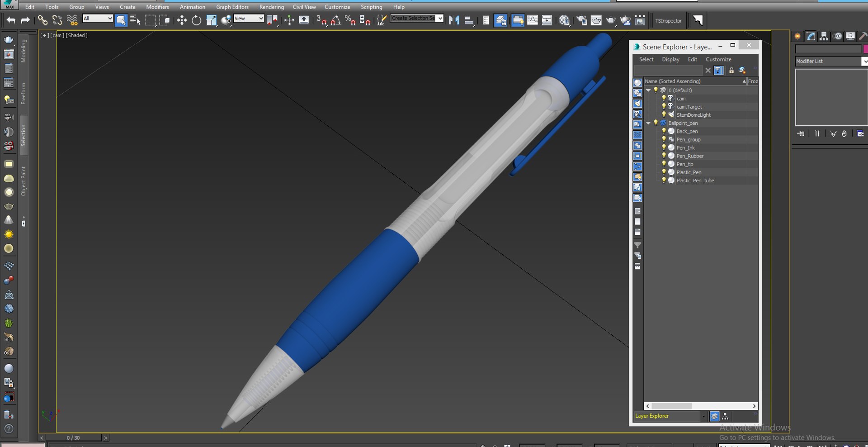Open the Rendering menu
Screen dimensions: 868x447
[x=272, y=7]
